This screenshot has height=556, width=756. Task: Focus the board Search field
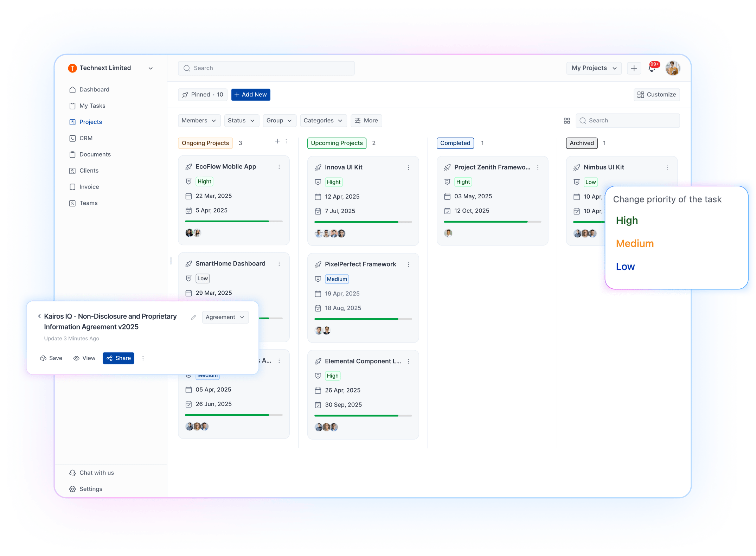(628, 121)
